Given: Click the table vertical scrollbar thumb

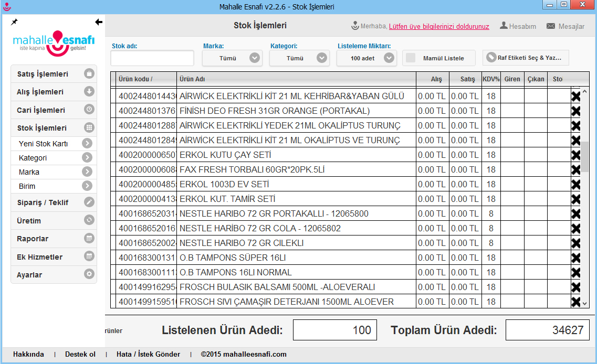Looking at the screenshot, I should pos(585,157).
